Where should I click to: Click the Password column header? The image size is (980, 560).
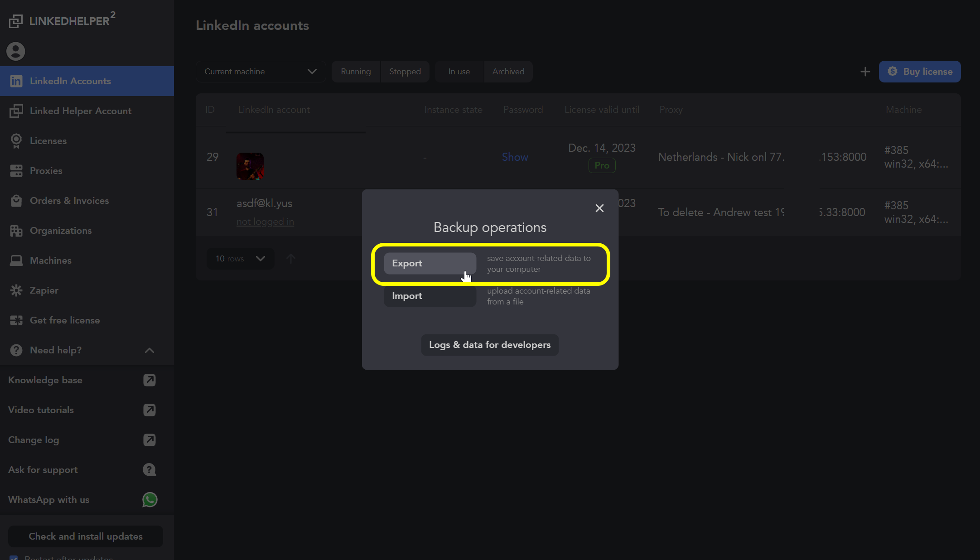coord(523,110)
